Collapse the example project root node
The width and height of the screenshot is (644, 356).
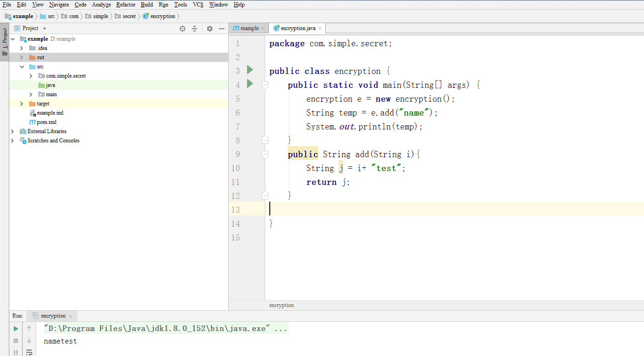12,39
